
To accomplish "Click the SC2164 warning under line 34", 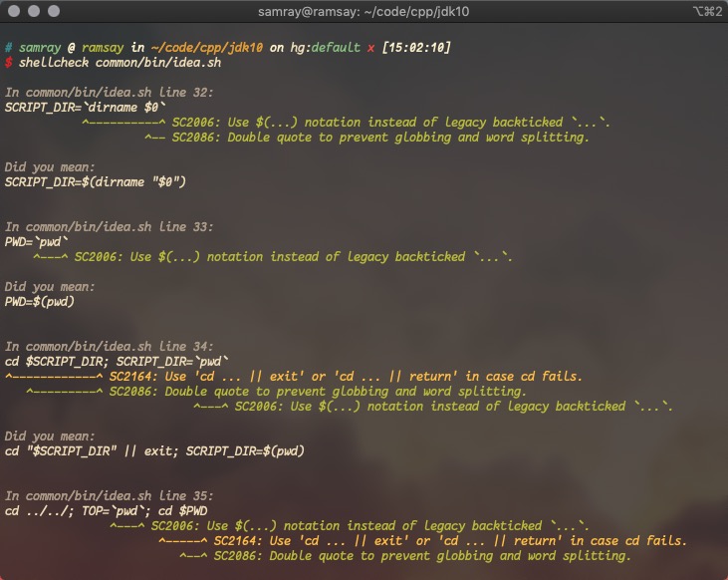I will [x=346, y=376].
